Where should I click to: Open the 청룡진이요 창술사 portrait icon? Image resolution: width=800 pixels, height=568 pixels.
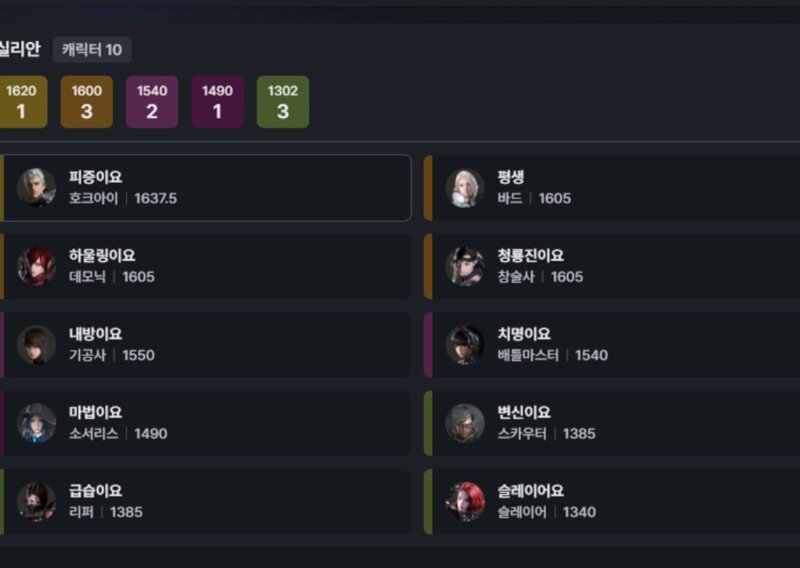point(465,266)
